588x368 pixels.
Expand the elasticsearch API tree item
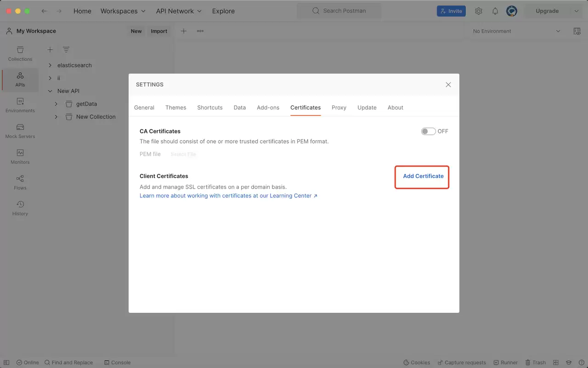coord(50,65)
